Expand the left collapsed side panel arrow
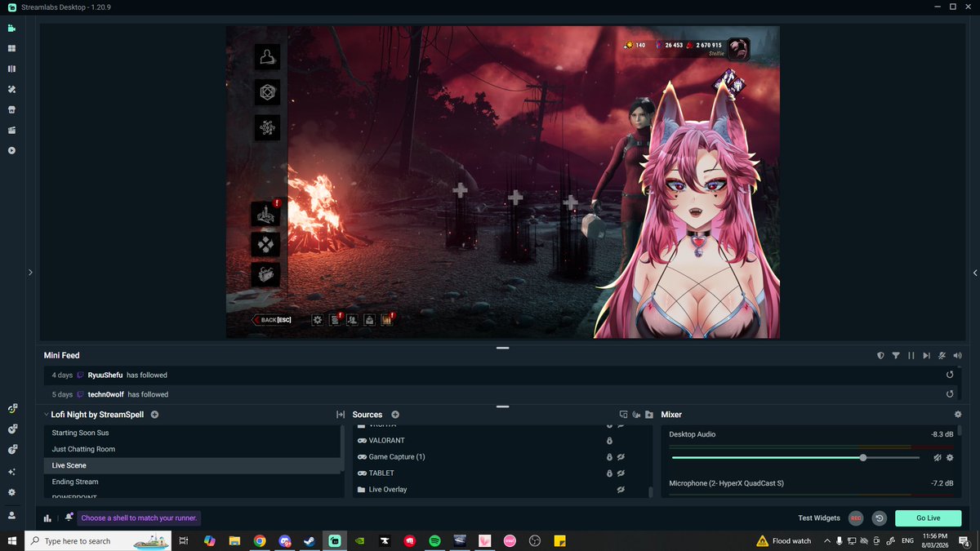Image resolution: width=980 pixels, height=551 pixels. [x=30, y=273]
